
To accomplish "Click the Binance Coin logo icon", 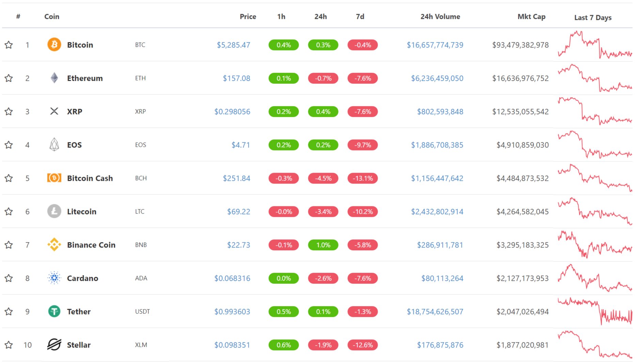I will tap(54, 245).
